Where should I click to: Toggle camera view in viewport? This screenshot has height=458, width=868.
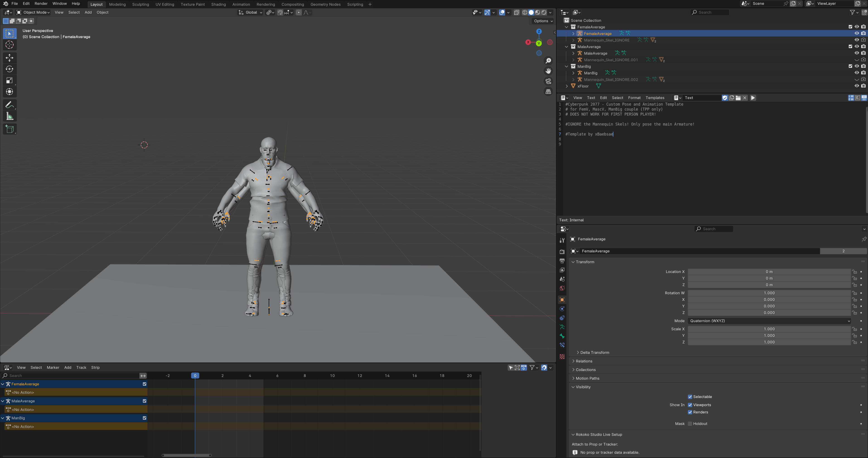click(x=548, y=81)
